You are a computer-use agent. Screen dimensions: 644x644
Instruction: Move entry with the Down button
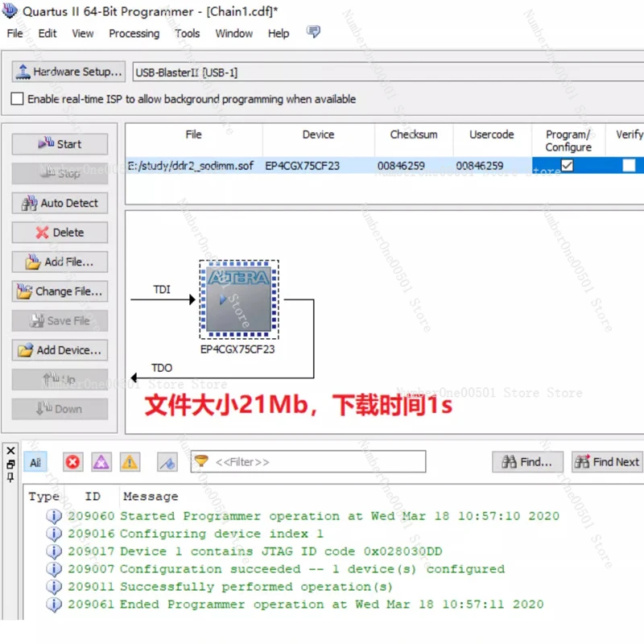click(60, 409)
